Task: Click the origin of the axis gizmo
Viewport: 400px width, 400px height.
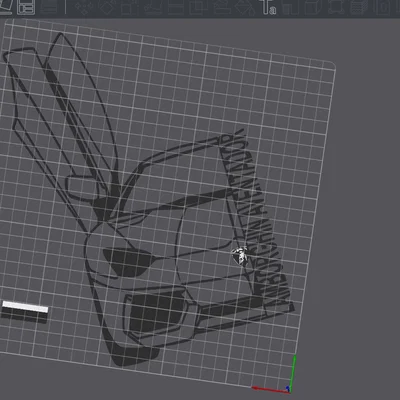Action: pos(289,390)
